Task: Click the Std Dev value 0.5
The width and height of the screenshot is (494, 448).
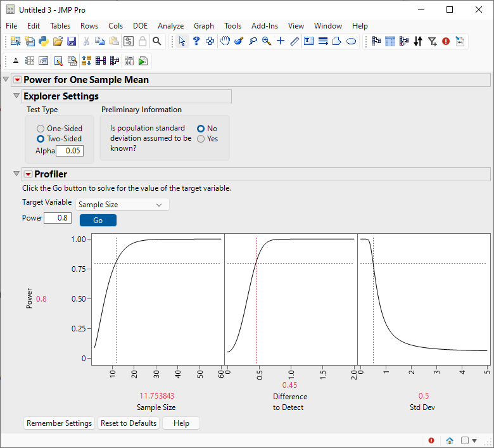Action: point(424,395)
